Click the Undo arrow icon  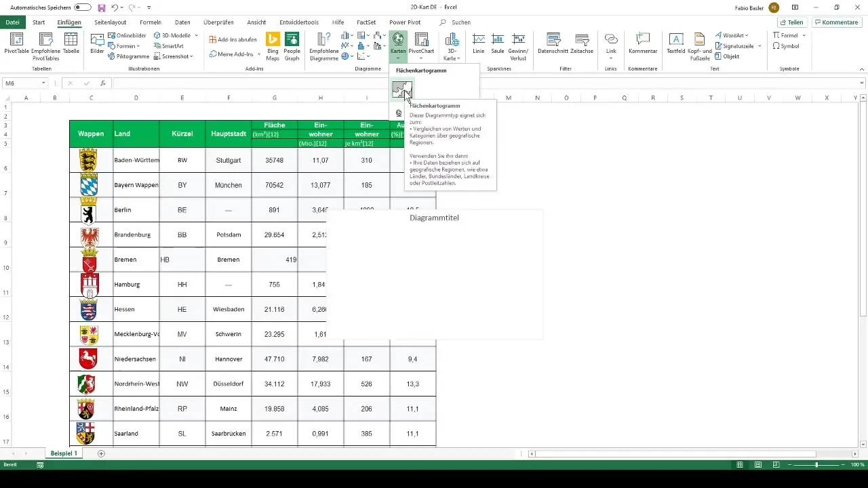tap(115, 7)
